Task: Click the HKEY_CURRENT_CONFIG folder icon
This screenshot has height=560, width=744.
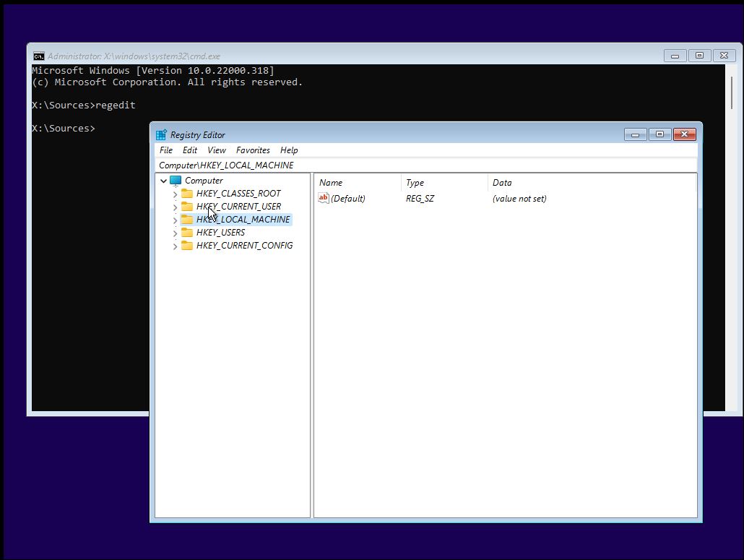Action: [x=187, y=246]
